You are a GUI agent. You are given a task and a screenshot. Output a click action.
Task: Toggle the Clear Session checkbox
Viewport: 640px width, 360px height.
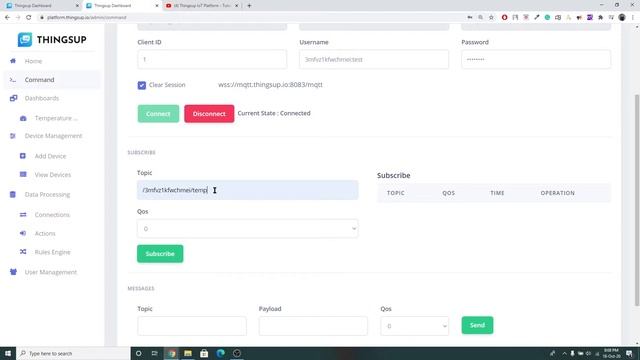pos(142,85)
